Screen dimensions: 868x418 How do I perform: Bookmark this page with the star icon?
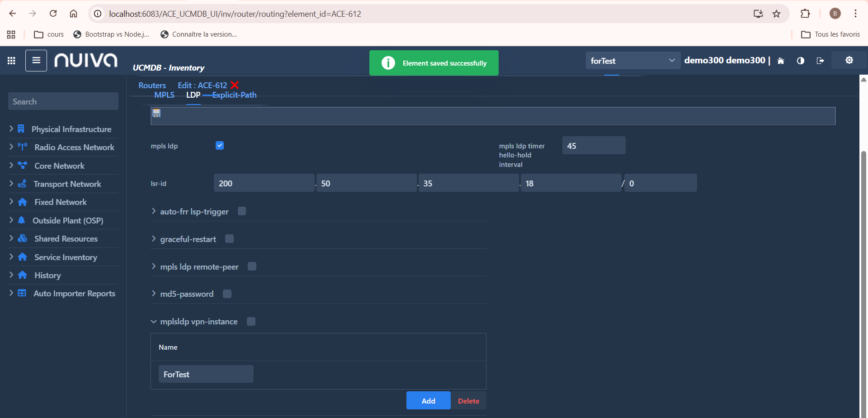pos(776,14)
